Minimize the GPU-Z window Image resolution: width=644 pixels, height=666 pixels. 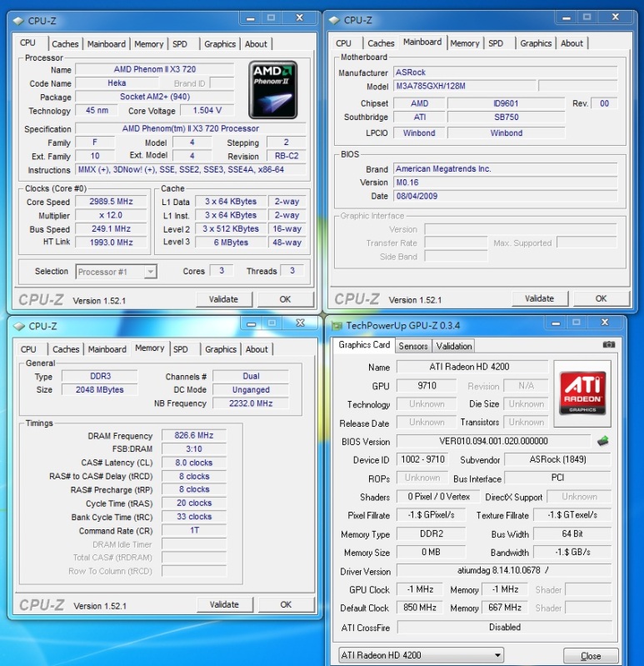(x=556, y=323)
